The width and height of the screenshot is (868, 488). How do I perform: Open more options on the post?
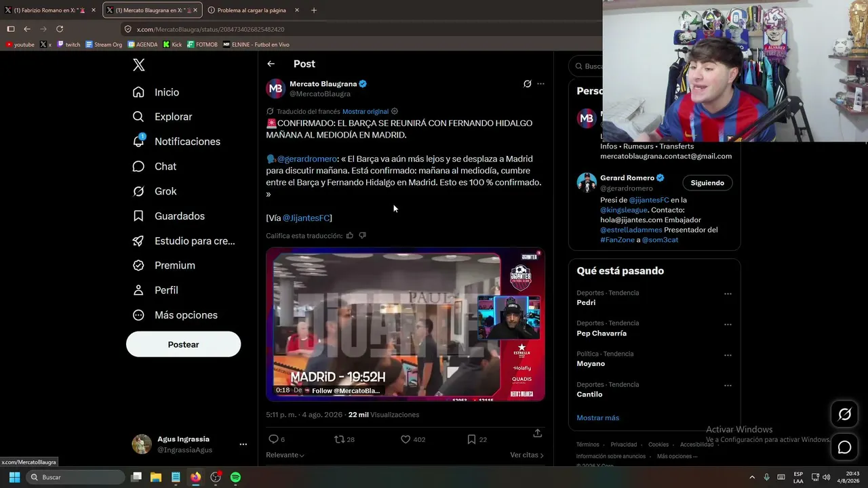tap(540, 84)
